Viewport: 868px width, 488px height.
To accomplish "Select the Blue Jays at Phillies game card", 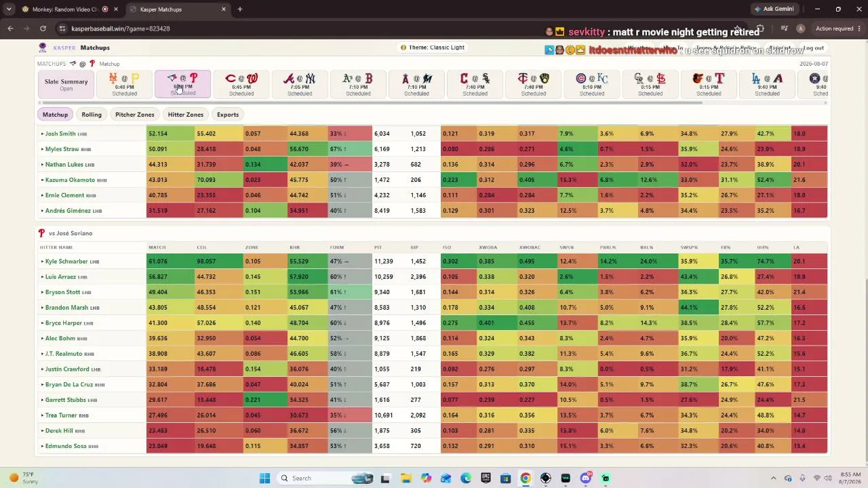I will click(x=182, y=84).
